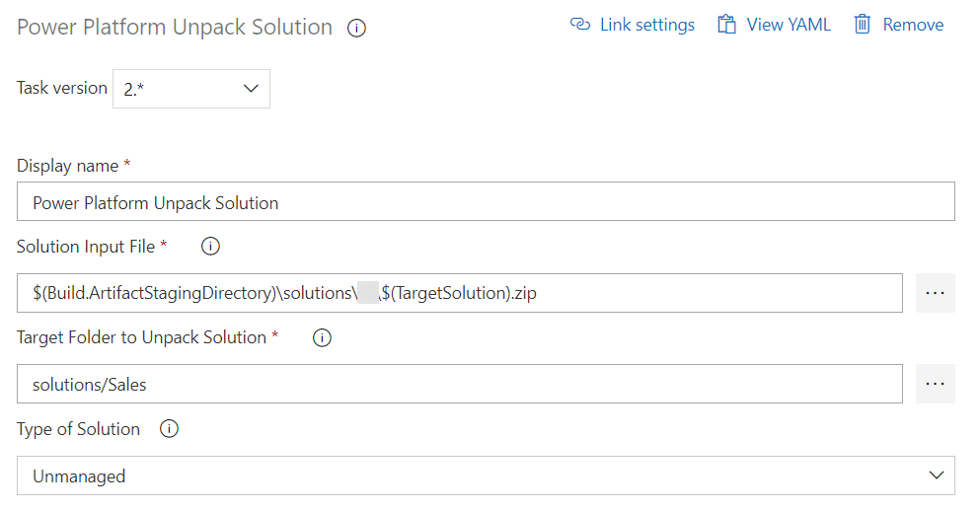The height and width of the screenshot is (511, 980).
Task: Click info icon beside Power Platform Unpack Solution title
Action: 356,28
